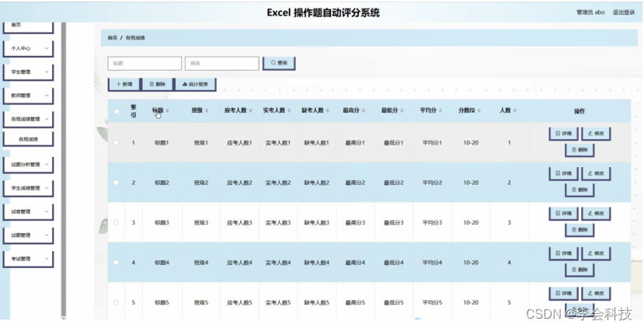The height and width of the screenshot is (328, 644).
Task: Open the 统计报表 statistics report
Action: coord(196,84)
